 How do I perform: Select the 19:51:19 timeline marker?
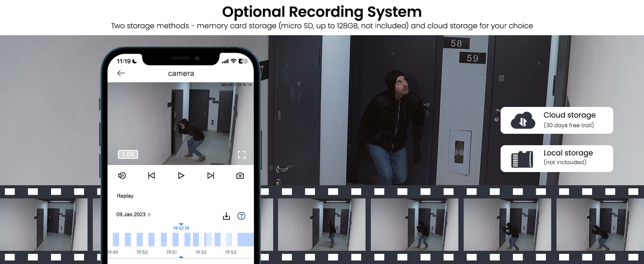181,228
